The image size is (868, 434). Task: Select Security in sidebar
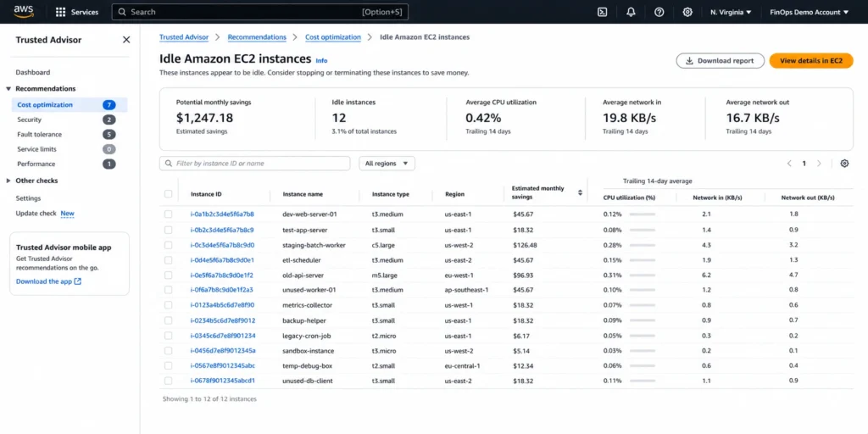click(x=30, y=120)
